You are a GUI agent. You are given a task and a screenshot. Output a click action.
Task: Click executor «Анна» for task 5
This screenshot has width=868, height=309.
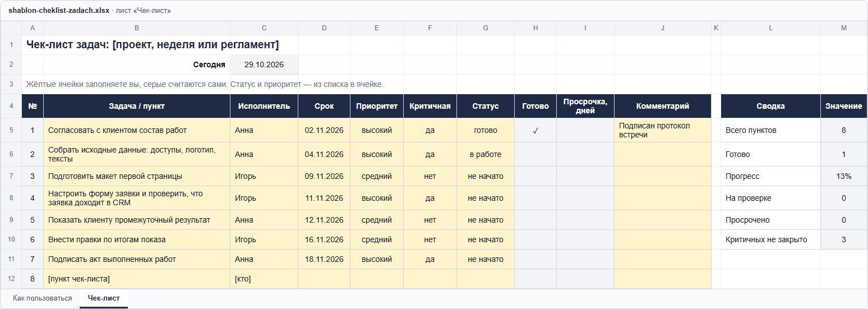264,220
